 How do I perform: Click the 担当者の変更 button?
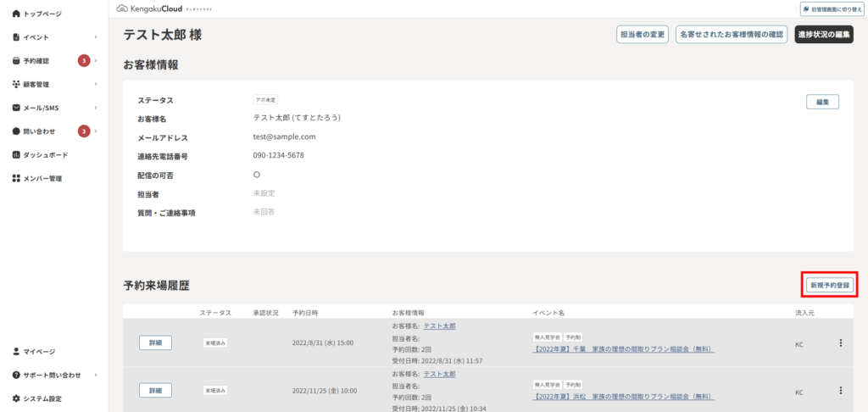coord(643,35)
